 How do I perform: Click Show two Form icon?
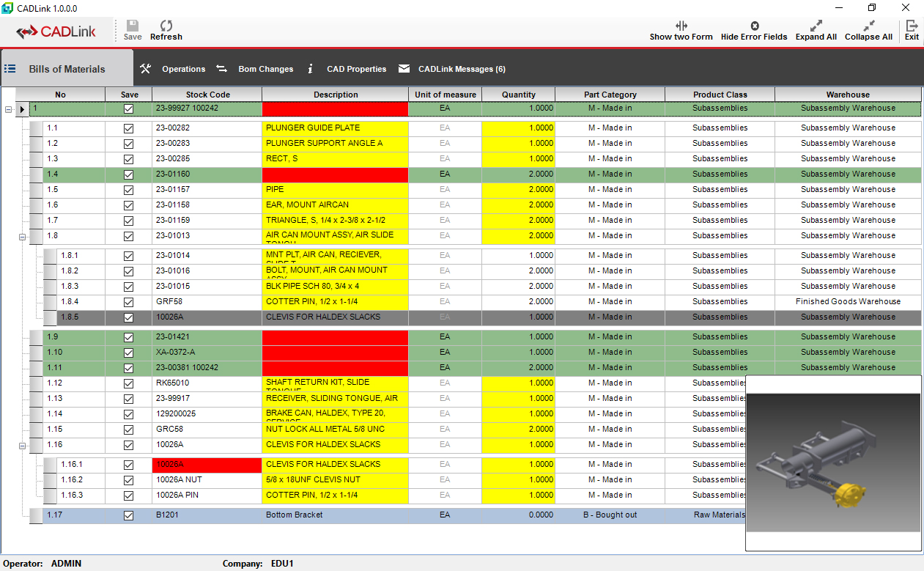[x=681, y=25]
